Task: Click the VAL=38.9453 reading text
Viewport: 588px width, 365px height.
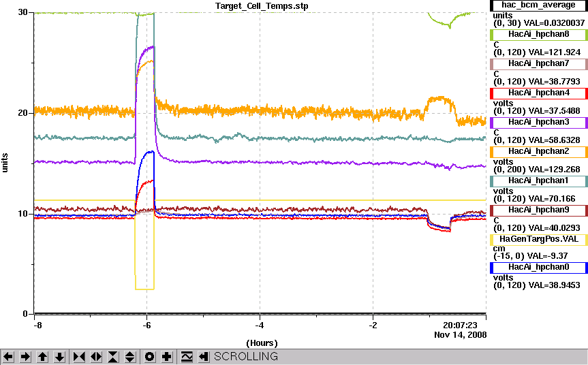Action: click(x=554, y=285)
